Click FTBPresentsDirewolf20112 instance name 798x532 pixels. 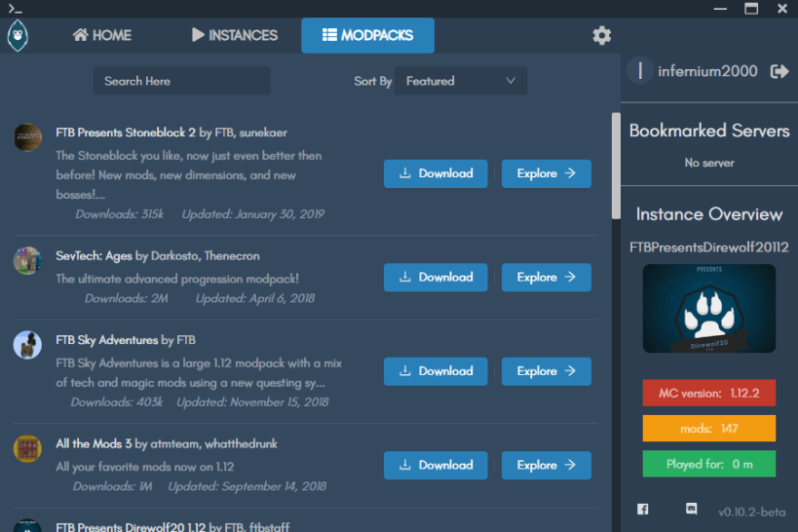pos(709,247)
